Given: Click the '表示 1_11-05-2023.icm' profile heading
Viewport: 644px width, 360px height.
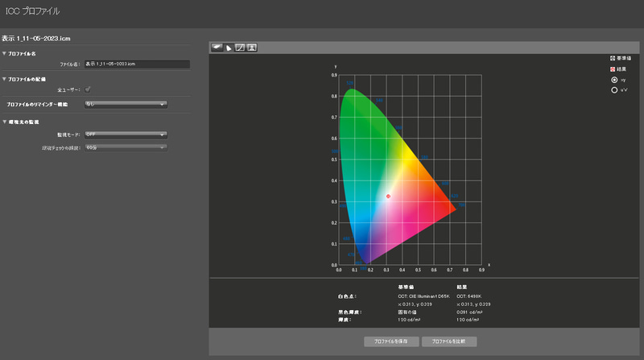Looking at the screenshot, I should (36, 39).
